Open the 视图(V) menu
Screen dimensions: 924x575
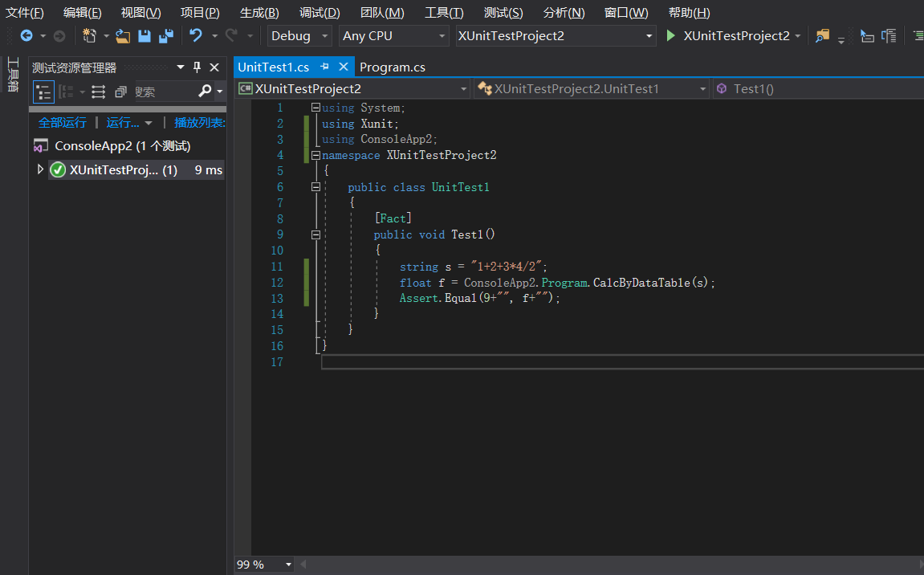(140, 12)
